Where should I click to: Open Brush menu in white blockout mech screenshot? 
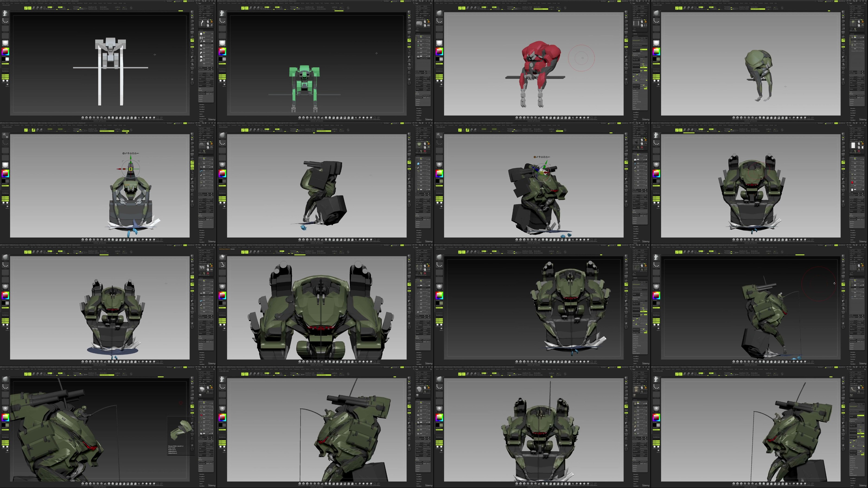coord(7,3)
